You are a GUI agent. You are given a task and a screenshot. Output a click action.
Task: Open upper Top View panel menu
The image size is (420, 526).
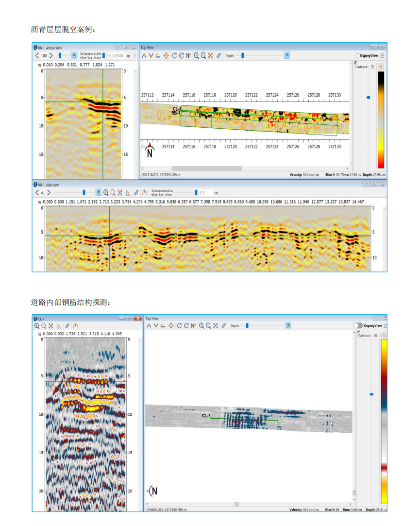[x=383, y=56]
